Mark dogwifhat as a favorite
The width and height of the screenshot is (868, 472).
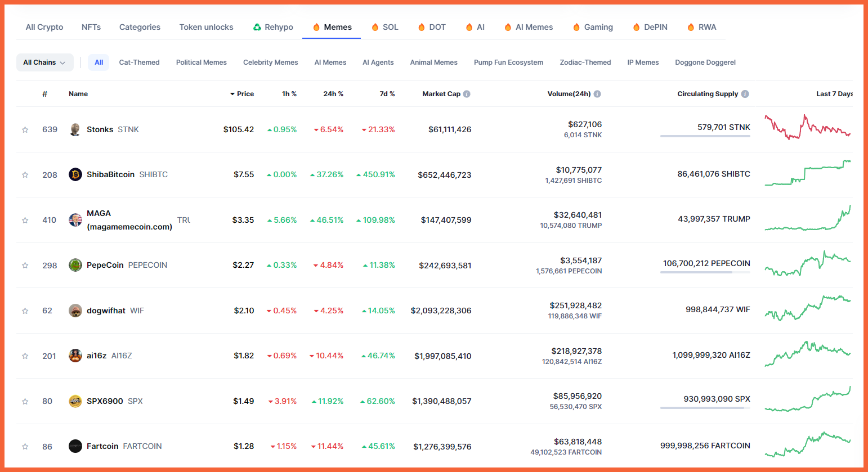pos(25,311)
